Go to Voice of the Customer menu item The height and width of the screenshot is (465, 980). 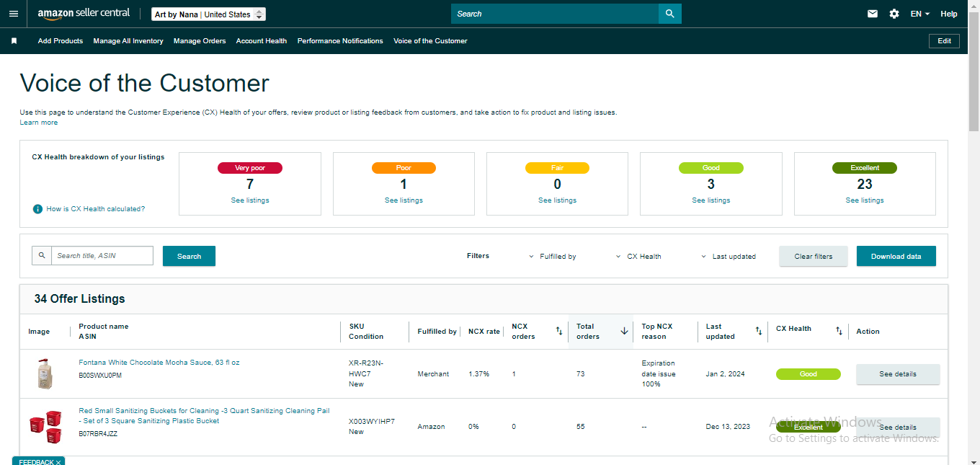click(430, 41)
